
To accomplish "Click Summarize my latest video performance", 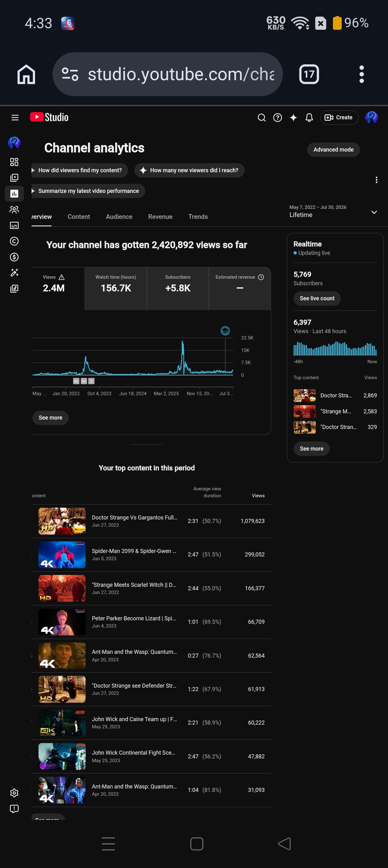I will [x=88, y=191].
